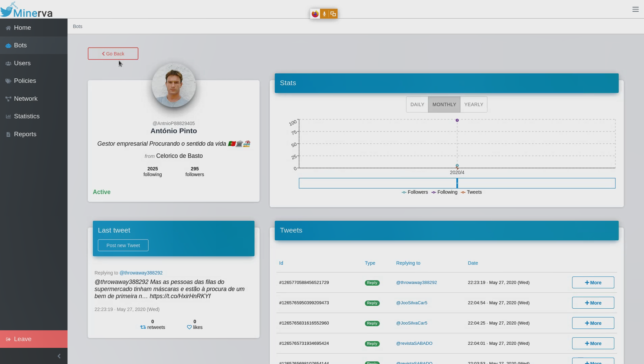Screen dimensions: 644x364
Task: Click António Pinto's profile picture
Action: click(174, 85)
